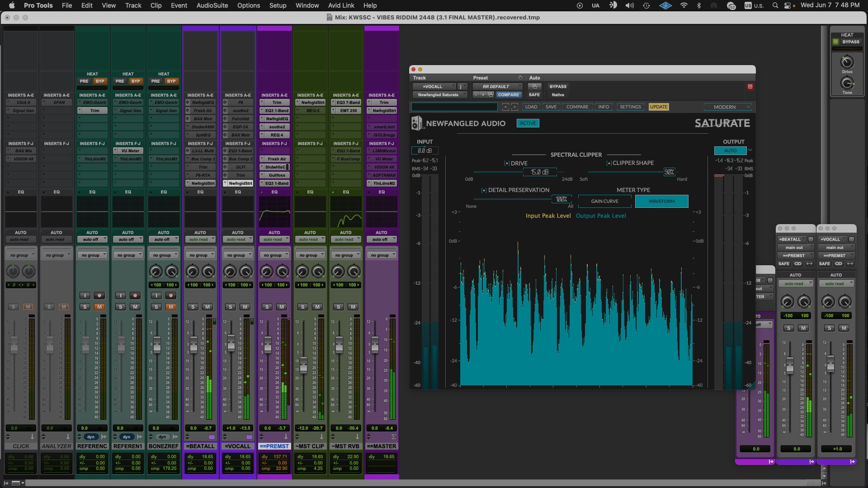Click SAVE in the Saturate toolbar
The height and width of the screenshot is (488, 868).
(551, 107)
